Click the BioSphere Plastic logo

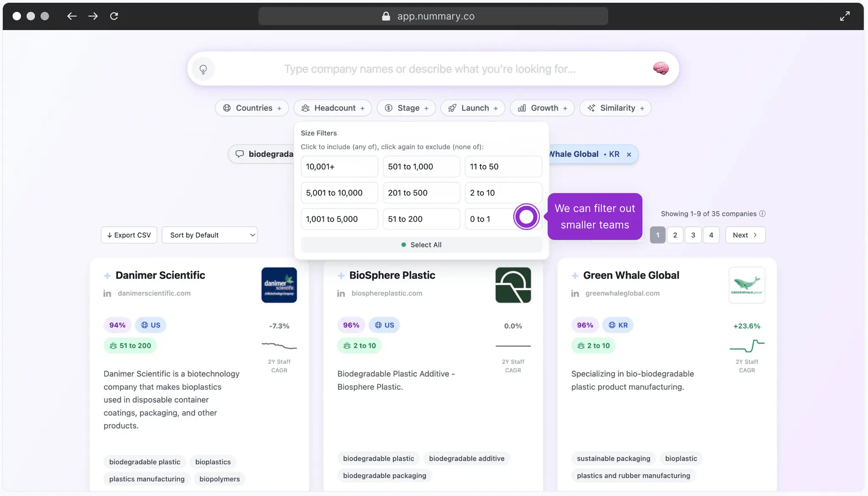pyautogui.click(x=513, y=285)
